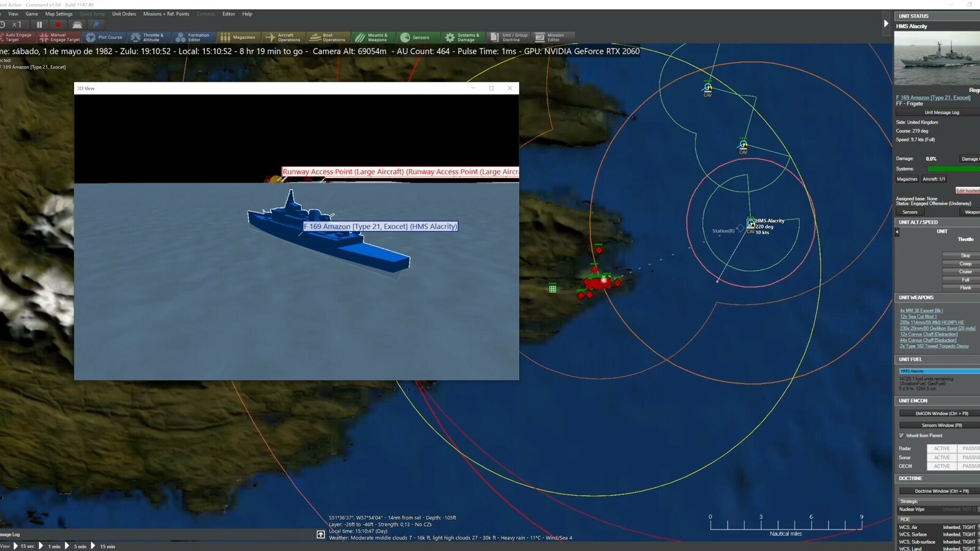Click the red record button

click(x=58, y=24)
